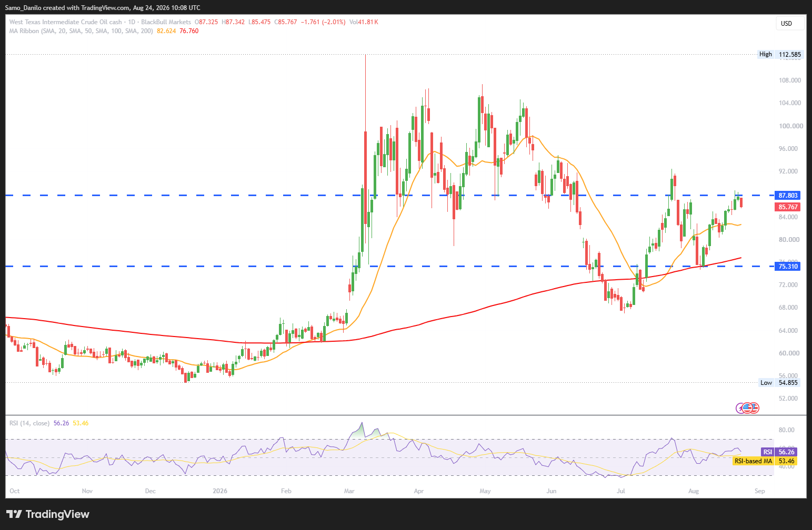Click Dec on the time axis
This screenshot has height=530, width=812.
click(151, 491)
